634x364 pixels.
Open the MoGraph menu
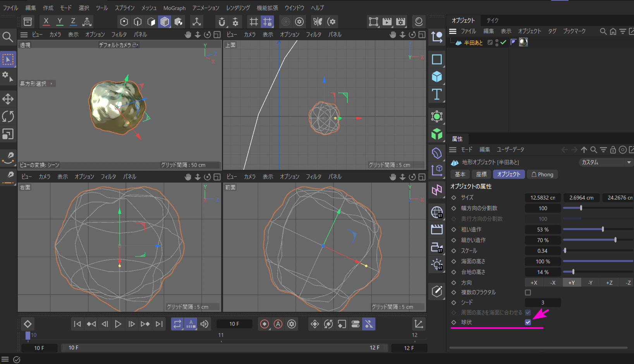(174, 8)
